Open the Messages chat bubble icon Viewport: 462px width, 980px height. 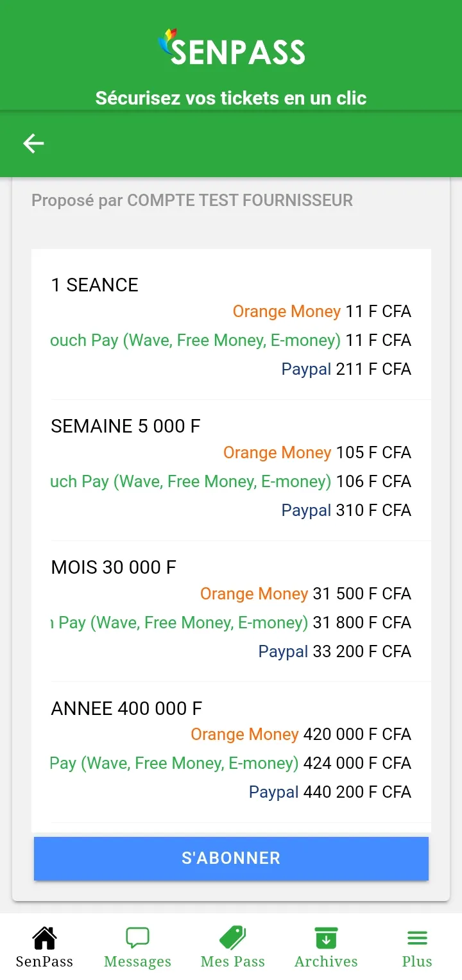tap(137, 938)
